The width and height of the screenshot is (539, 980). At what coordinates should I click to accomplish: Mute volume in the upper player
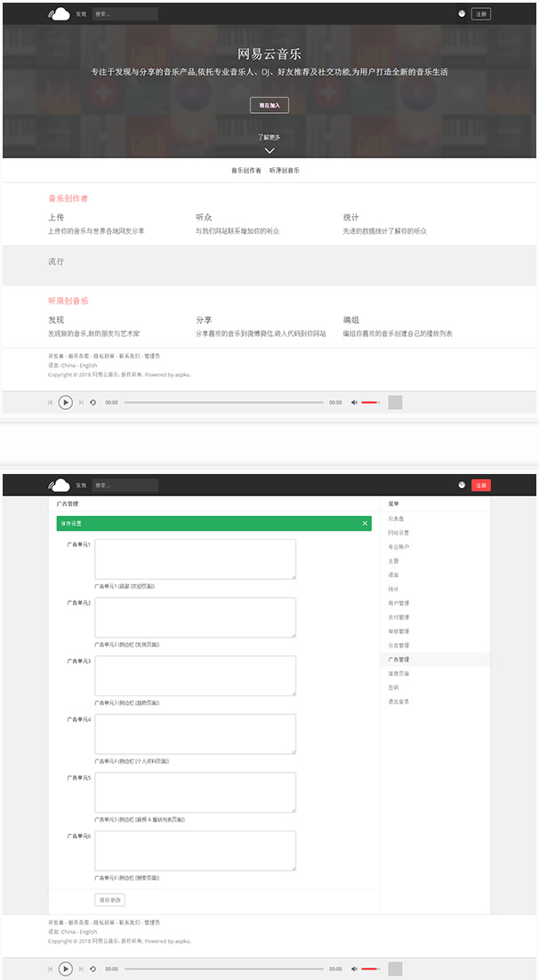click(x=354, y=403)
